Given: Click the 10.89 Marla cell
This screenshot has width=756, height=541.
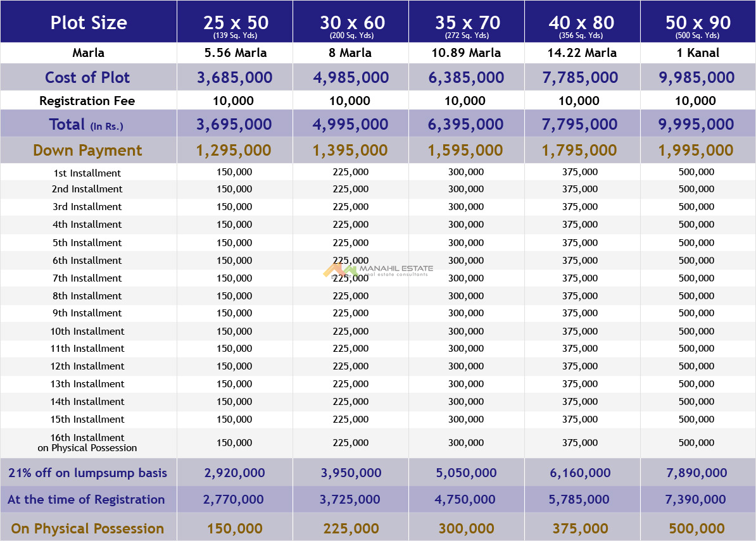Looking at the screenshot, I should click(x=466, y=53).
